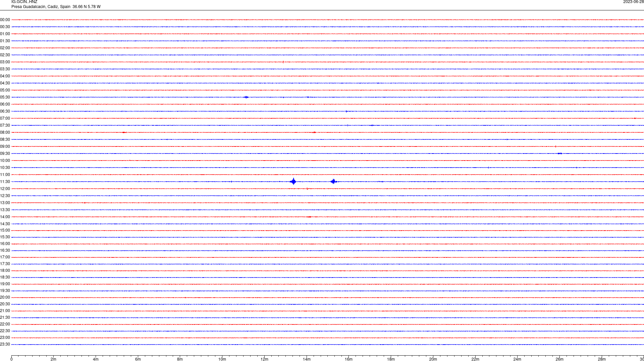The width and height of the screenshot is (644, 362).
Task: Select the 03:30 row label
Action: [5, 69]
